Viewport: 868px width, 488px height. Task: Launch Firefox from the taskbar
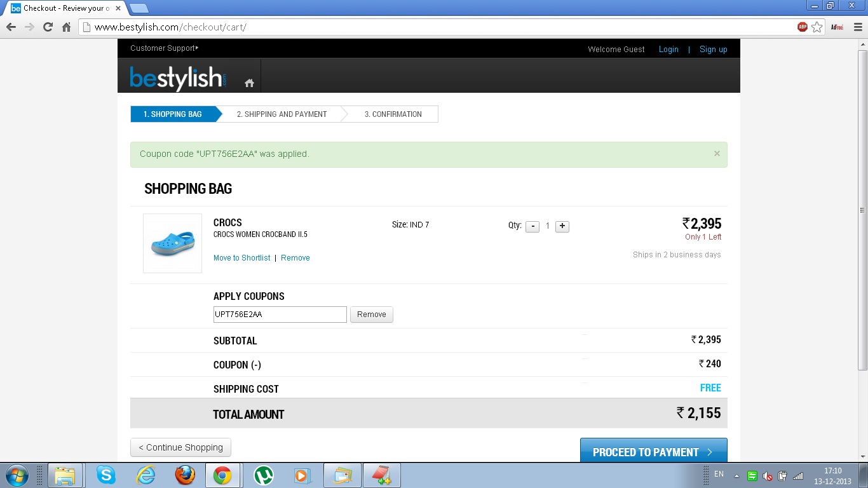click(185, 475)
